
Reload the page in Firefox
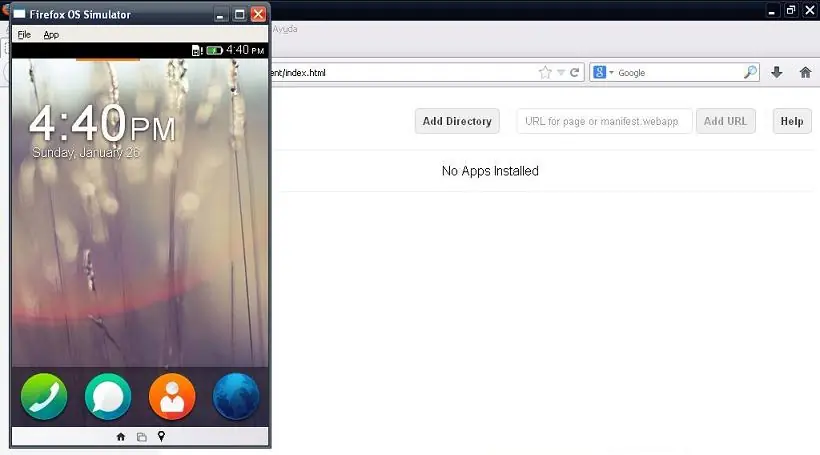pos(574,73)
